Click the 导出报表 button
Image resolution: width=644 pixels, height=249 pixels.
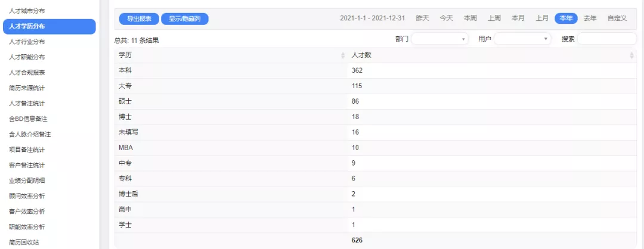[x=139, y=18]
